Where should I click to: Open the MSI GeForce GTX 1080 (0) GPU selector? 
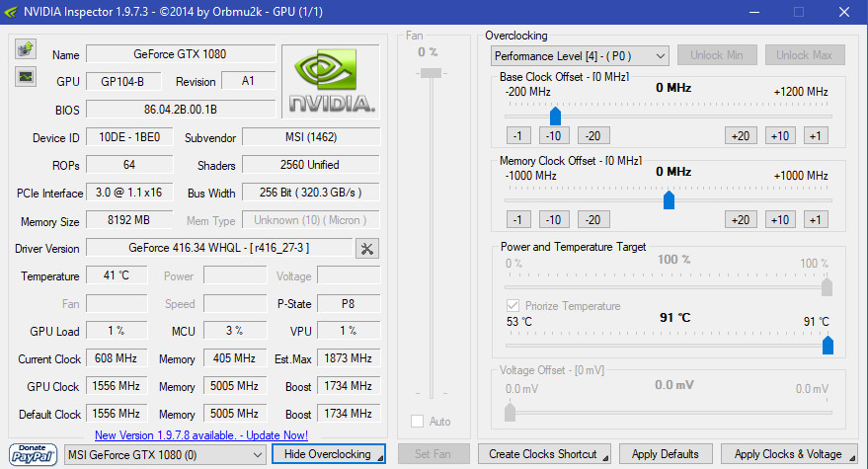164,455
